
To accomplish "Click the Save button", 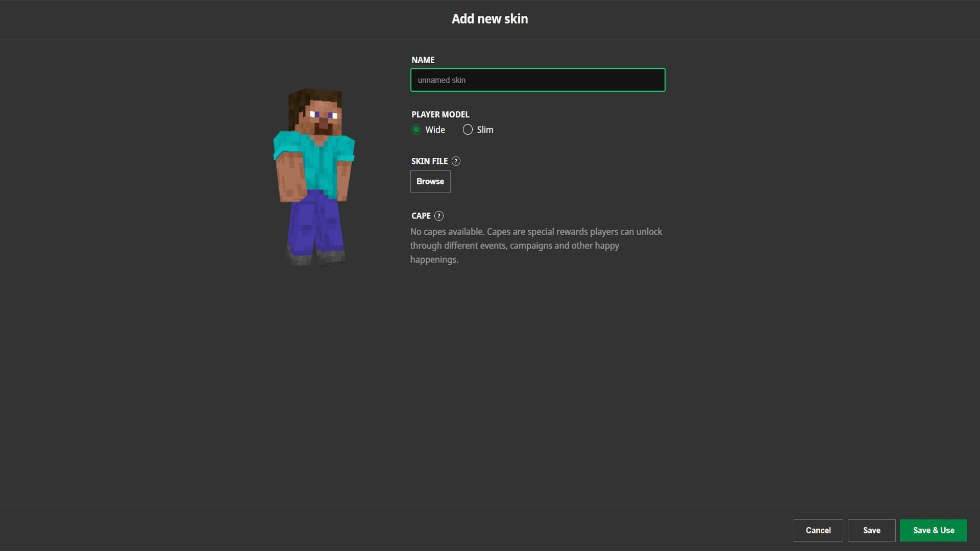I will [x=871, y=530].
